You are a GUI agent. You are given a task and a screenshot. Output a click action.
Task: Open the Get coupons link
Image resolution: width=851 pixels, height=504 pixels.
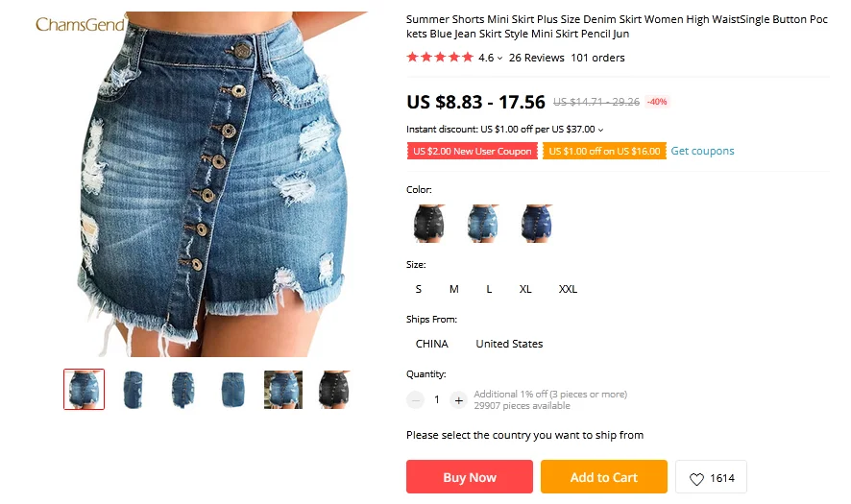(702, 151)
